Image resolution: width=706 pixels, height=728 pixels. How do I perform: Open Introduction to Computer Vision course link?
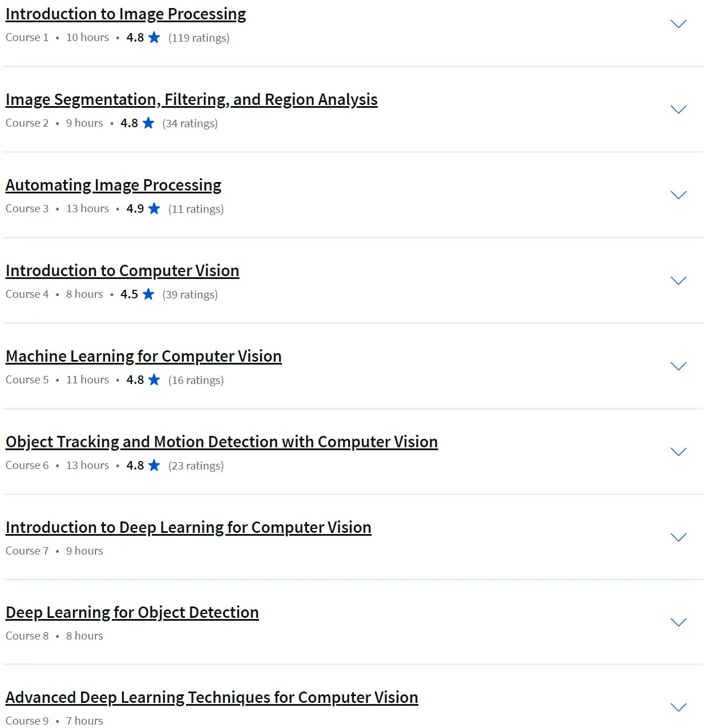[x=122, y=271]
